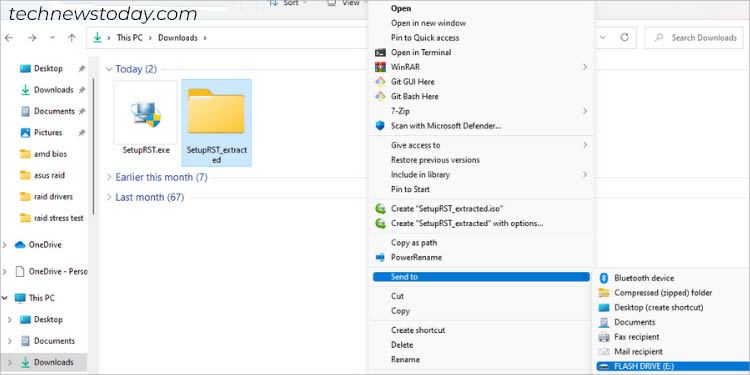Click the Compressed (zipped) folder icon
Image resolution: width=750 pixels, height=375 pixels.
[604, 293]
